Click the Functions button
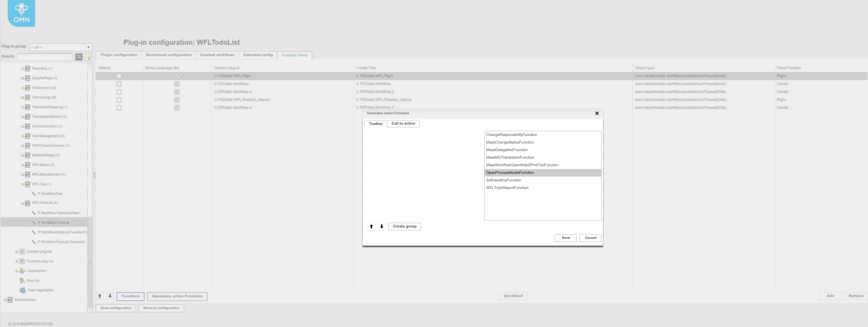The height and width of the screenshot is (327, 868). pyautogui.click(x=131, y=296)
